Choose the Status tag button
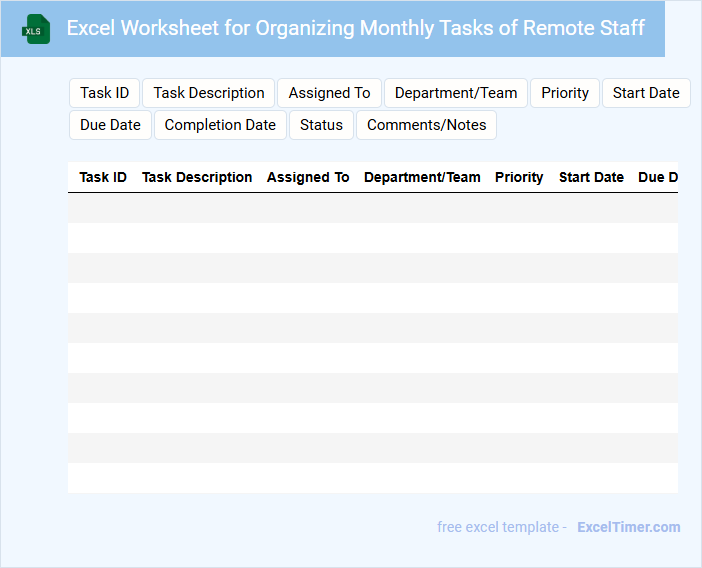The height and width of the screenshot is (568, 702). pos(321,125)
